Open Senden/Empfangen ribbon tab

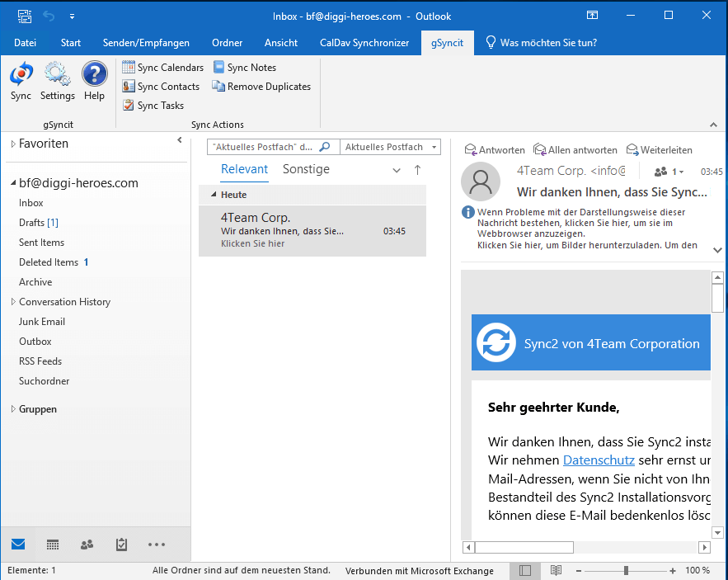tap(146, 43)
